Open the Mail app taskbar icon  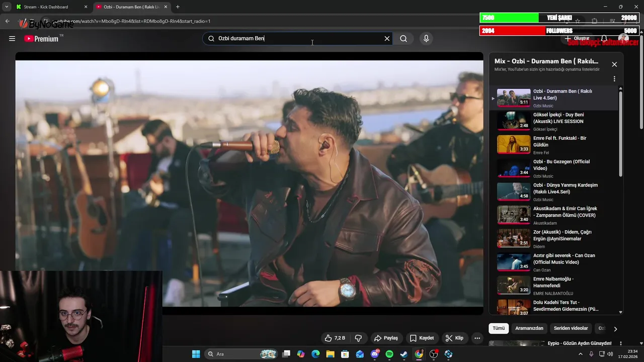tap(360, 354)
